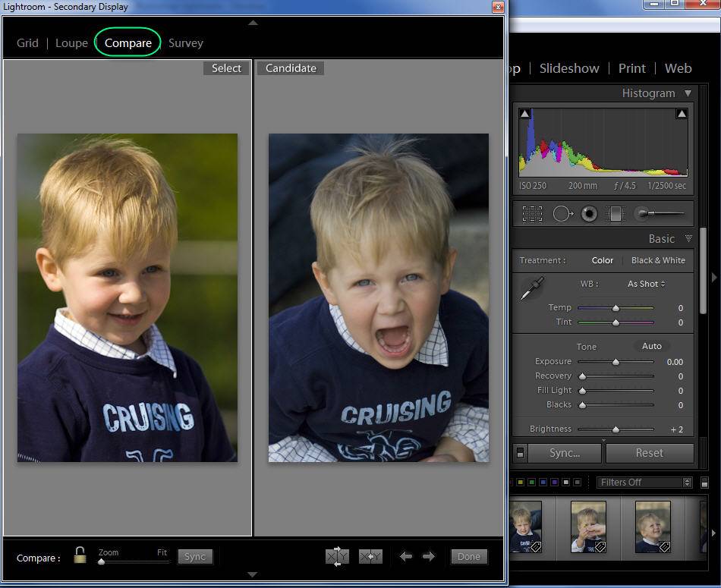Click the Sync... button in Develop panel
This screenshot has width=721, height=588.
click(x=564, y=453)
